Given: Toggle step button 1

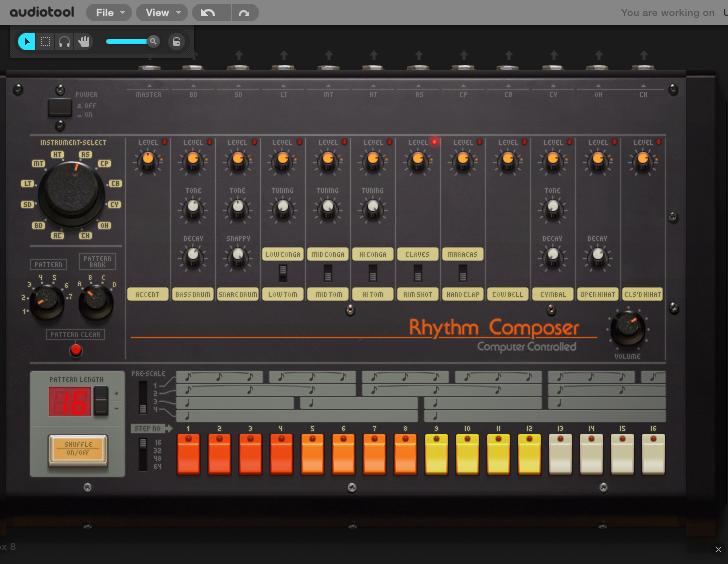Looking at the screenshot, I should click(x=188, y=454).
